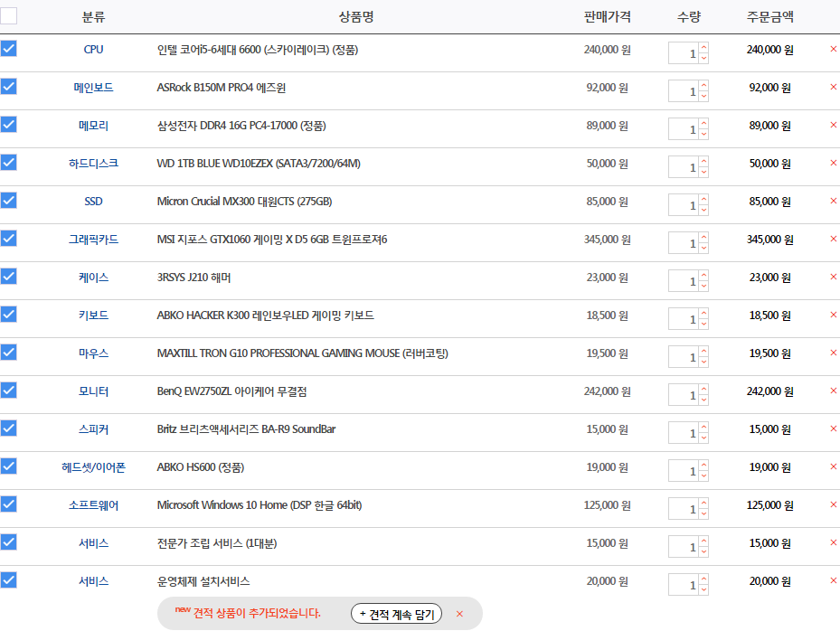Uncheck the CPU row checkbox

click(x=8, y=49)
